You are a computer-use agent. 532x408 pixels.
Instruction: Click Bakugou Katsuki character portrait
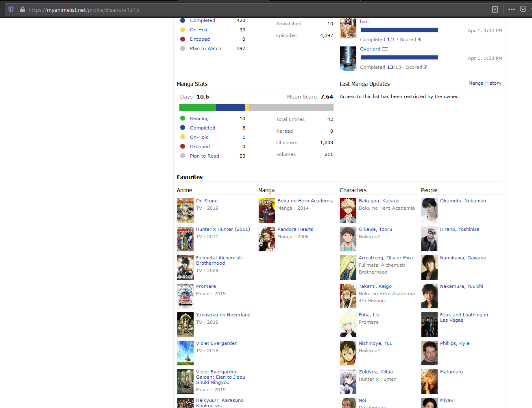point(348,211)
